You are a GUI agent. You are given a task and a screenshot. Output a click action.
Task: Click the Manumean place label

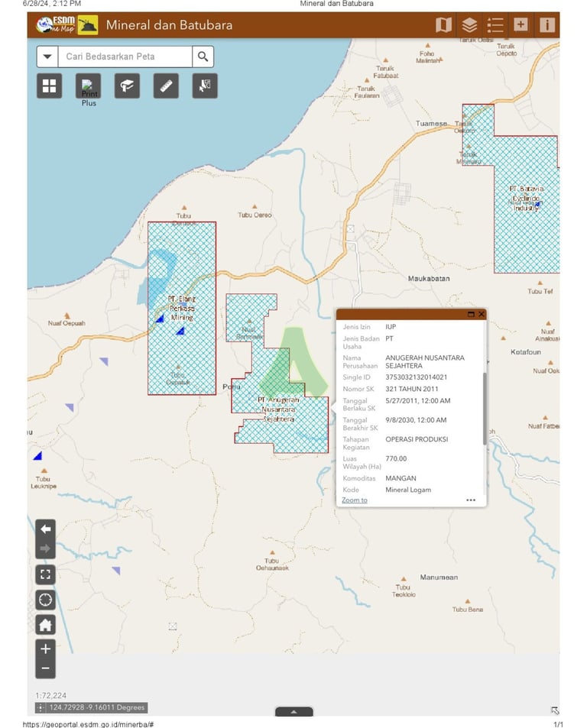(439, 577)
